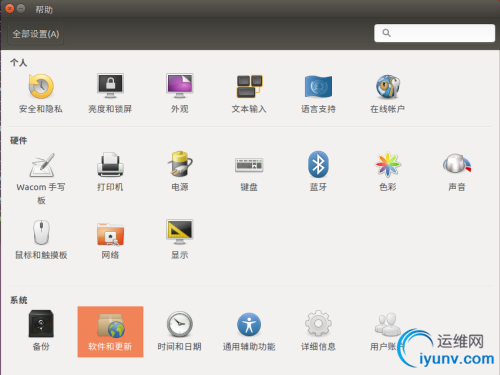This screenshot has width=500, height=375.
Task: Open 用户账户 user accounts settings
Action: [387, 331]
